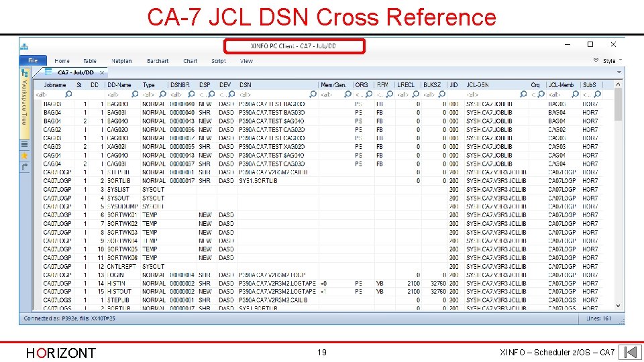644x362 pixels.
Task: Open the Netplan ribbon tab
Action: pyautogui.click(x=121, y=61)
